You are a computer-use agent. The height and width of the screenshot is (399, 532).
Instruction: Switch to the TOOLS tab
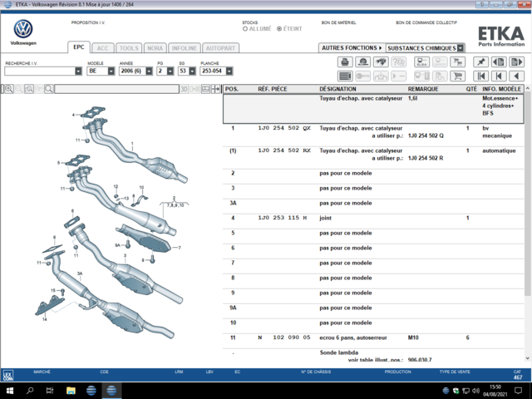(x=129, y=48)
